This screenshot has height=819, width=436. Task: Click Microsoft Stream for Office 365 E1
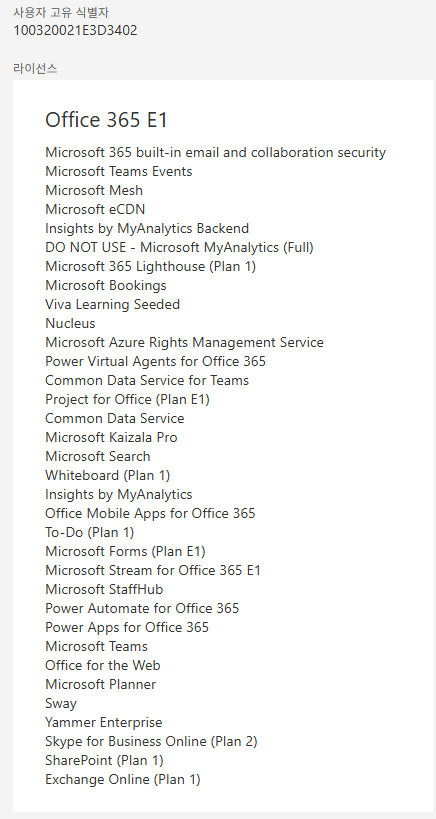pos(152,570)
